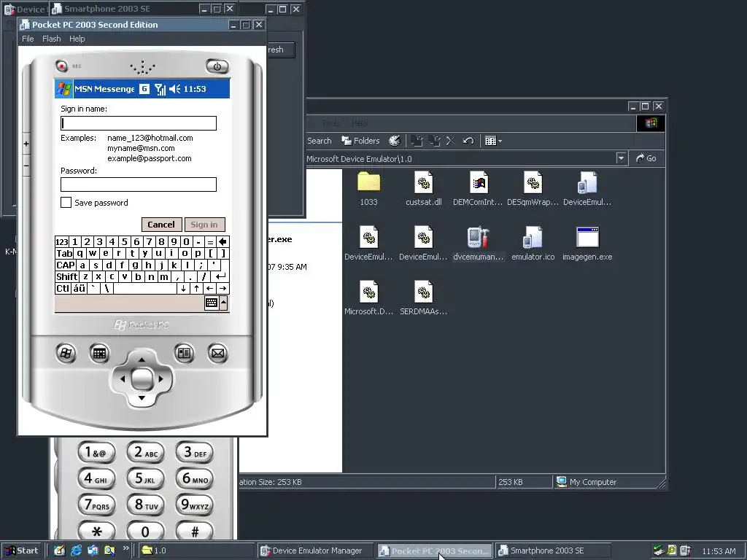Select the imagegen.exe file

(x=587, y=244)
